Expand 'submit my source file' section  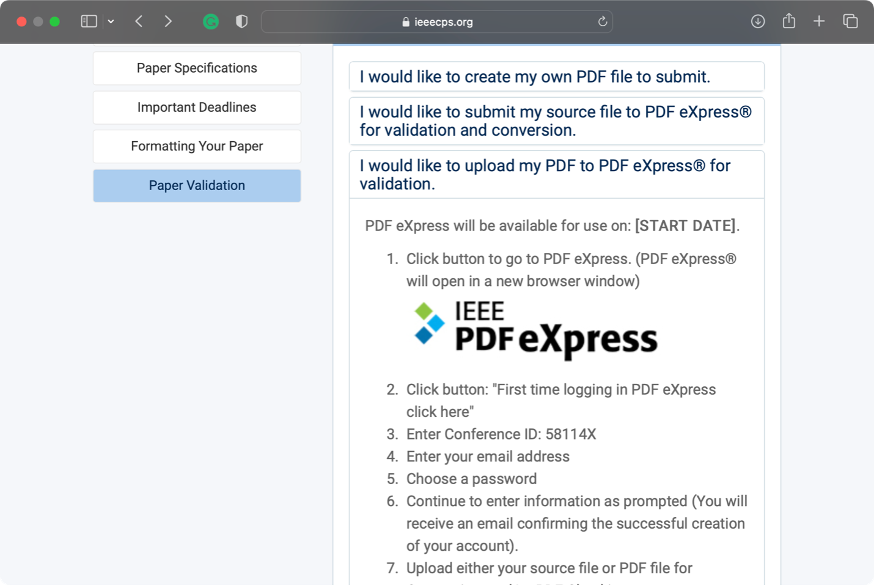click(x=557, y=121)
